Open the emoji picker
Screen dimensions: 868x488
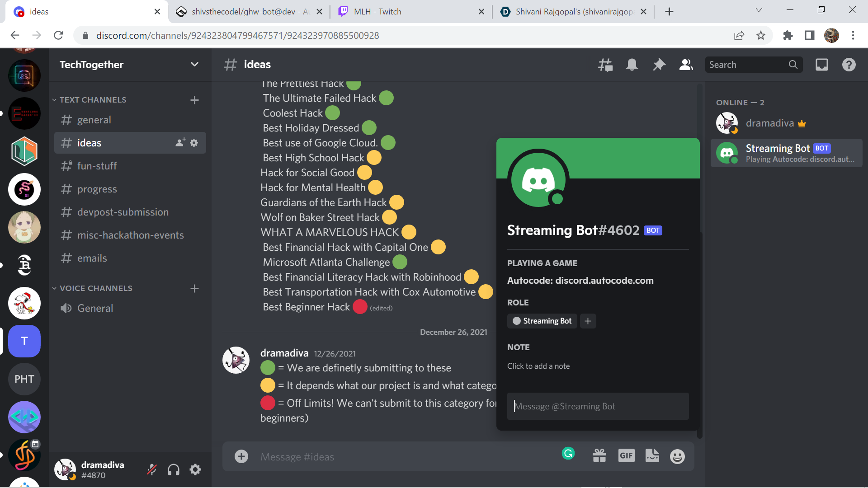[677, 456]
